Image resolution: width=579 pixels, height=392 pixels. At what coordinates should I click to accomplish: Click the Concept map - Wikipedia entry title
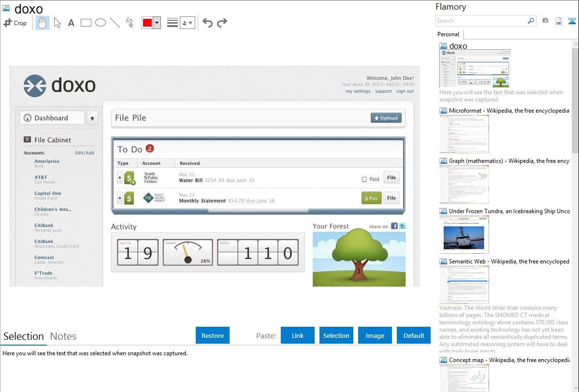click(509, 360)
